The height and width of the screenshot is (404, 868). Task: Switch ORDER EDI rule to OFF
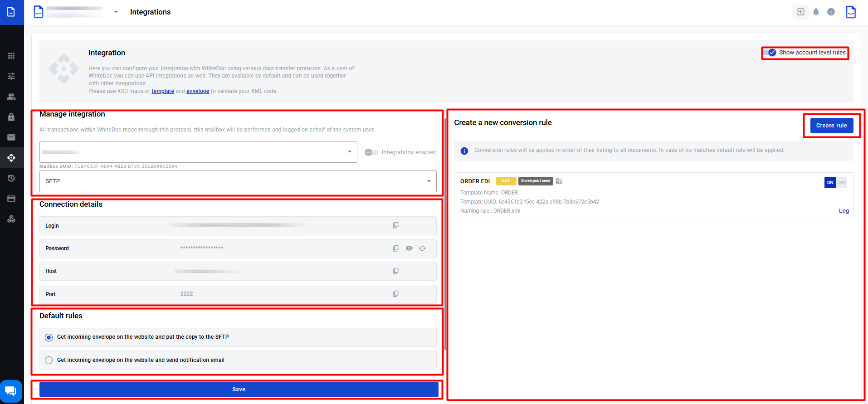(x=842, y=182)
